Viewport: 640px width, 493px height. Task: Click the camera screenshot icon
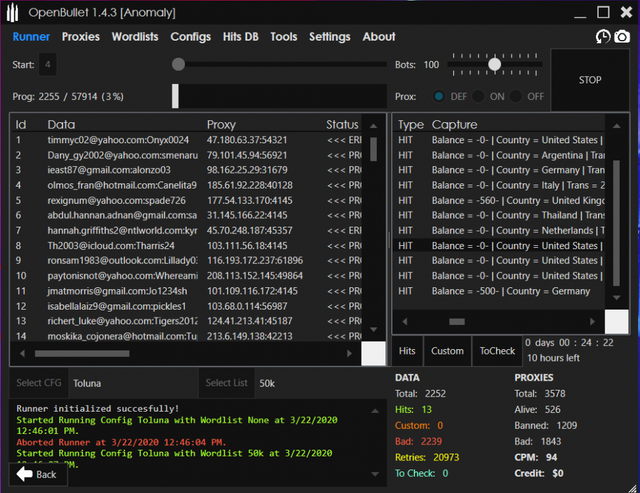point(622,37)
